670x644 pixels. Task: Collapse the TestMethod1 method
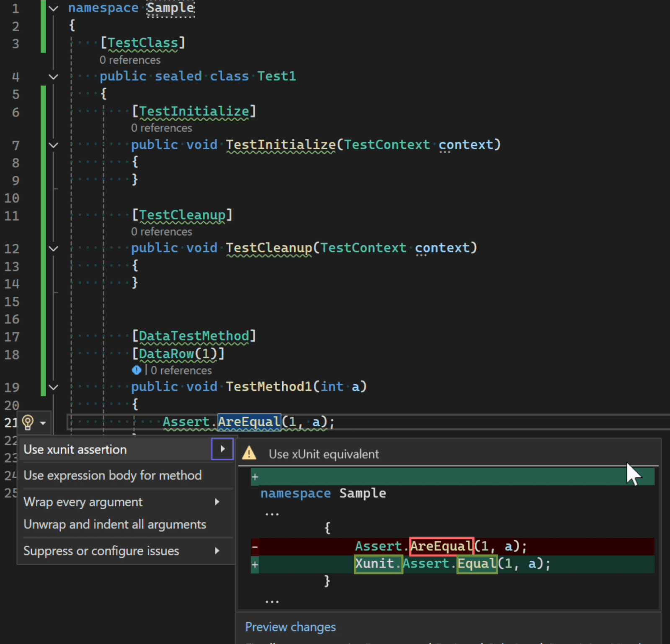tap(54, 387)
